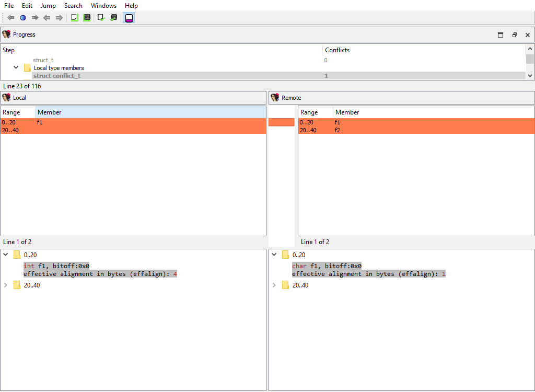
Task: Click the single page icon with green border
Action: [x=74, y=18]
